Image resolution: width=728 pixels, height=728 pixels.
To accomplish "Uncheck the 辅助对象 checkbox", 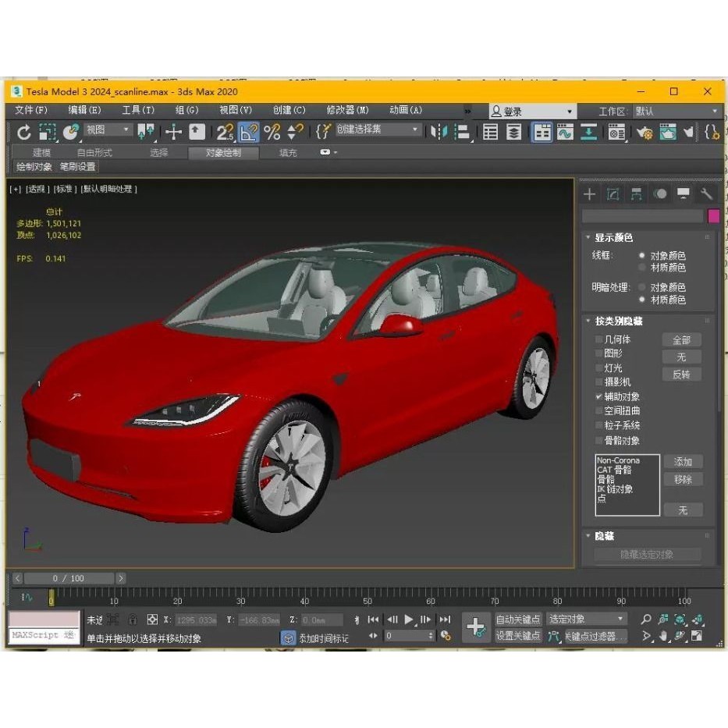I will click(599, 396).
